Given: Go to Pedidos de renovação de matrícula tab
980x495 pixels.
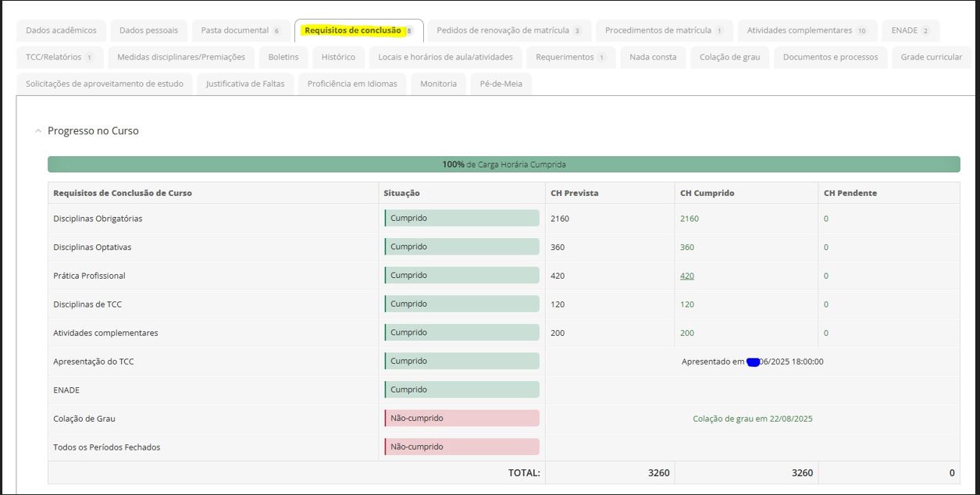Looking at the screenshot, I should [509, 30].
